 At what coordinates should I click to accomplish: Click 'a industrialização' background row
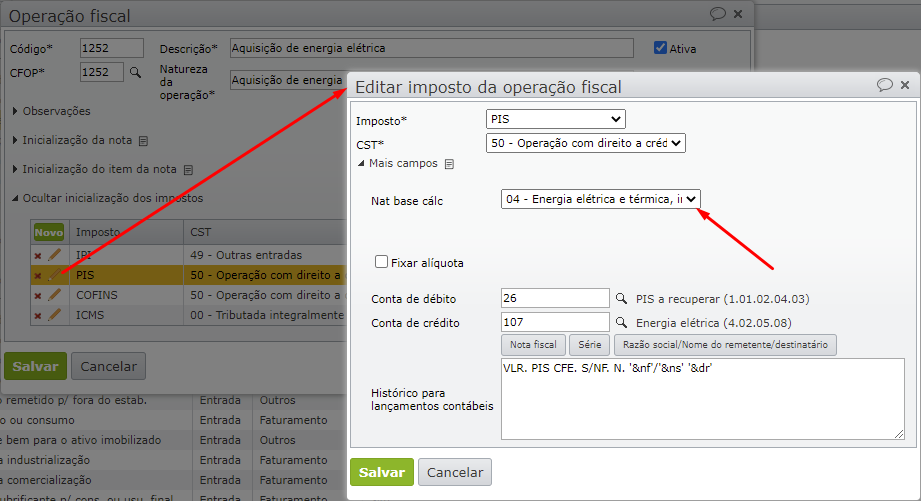tap(45, 460)
